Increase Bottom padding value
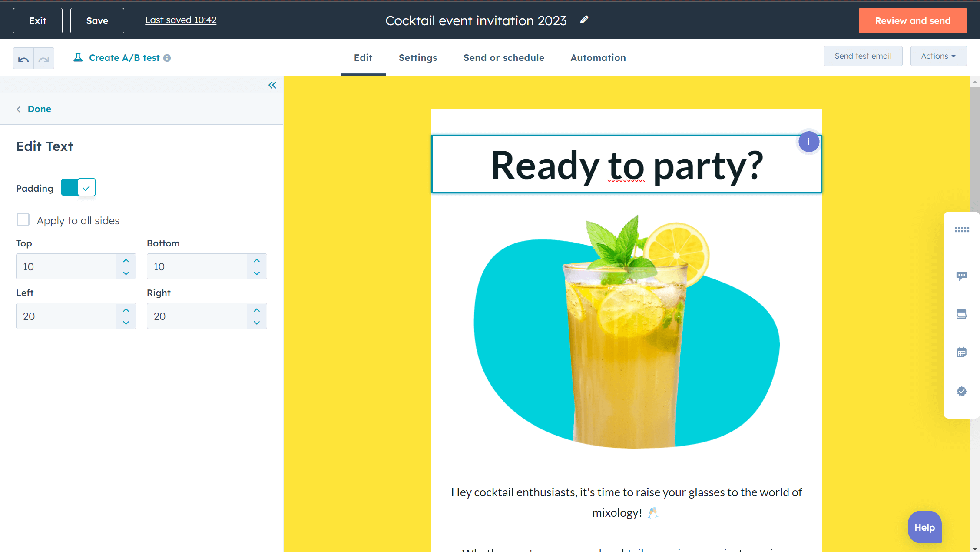The height and width of the screenshot is (552, 980). (x=257, y=260)
